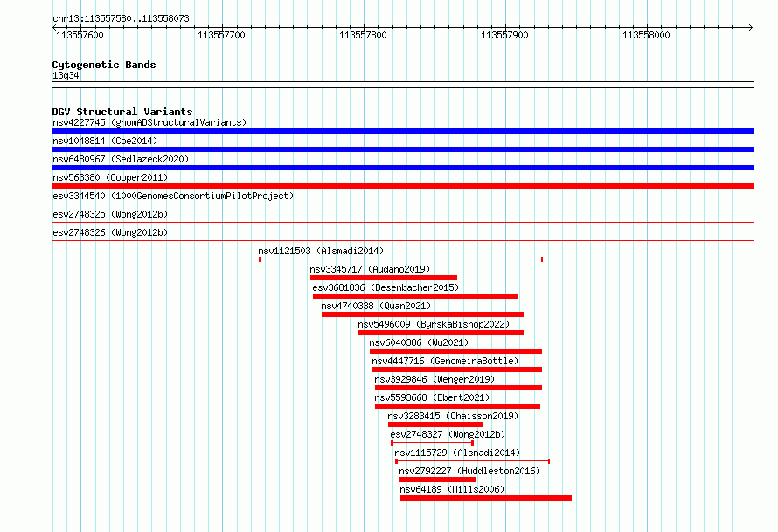Click the red bar under nsv563380
778x532 pixels.
pyautogui.click(x=402, y=186)
